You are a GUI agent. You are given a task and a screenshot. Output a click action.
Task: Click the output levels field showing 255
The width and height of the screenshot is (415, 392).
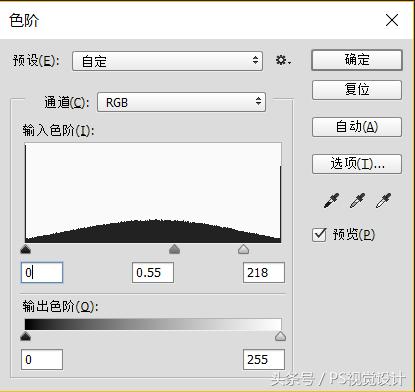point(264,360)
